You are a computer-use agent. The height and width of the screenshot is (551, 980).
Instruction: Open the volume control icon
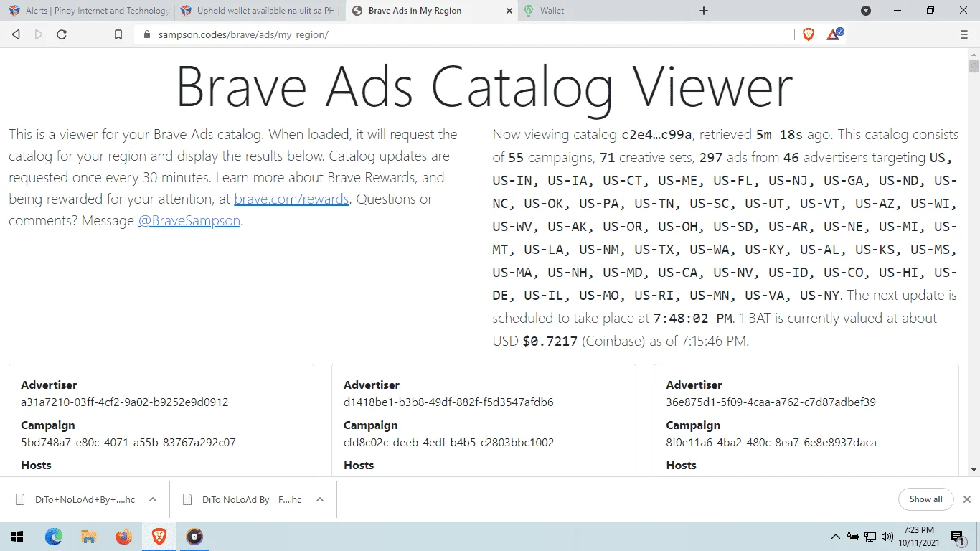887,537
